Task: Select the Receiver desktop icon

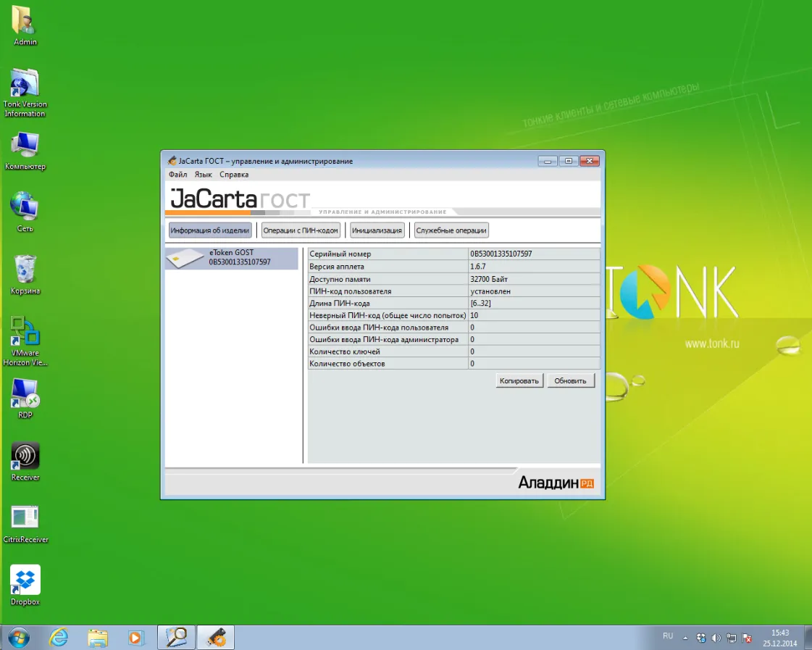Action: tap(25, 462)
